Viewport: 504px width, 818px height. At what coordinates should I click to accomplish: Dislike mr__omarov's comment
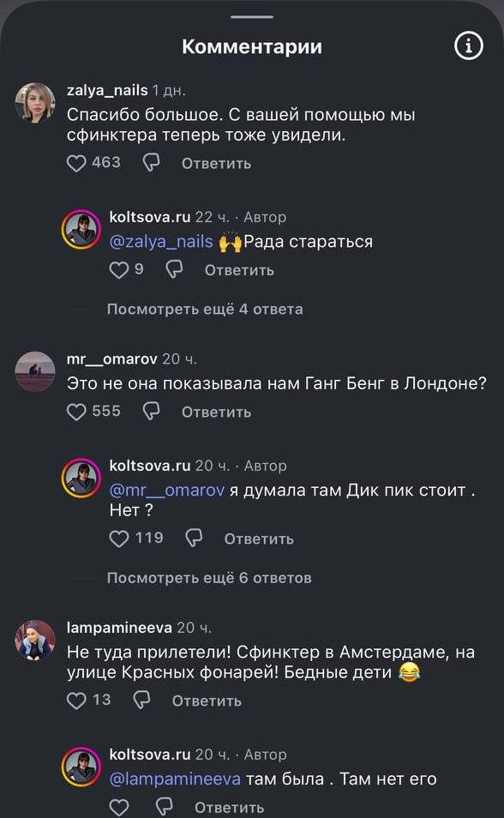tap(151, 411)
